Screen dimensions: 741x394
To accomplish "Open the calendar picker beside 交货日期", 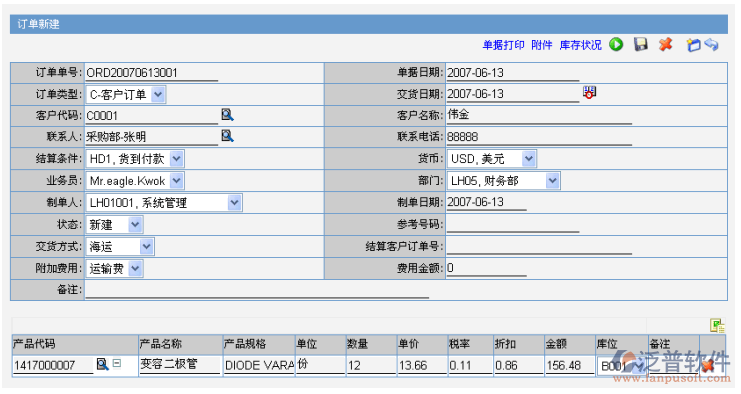I will [589, 92].
